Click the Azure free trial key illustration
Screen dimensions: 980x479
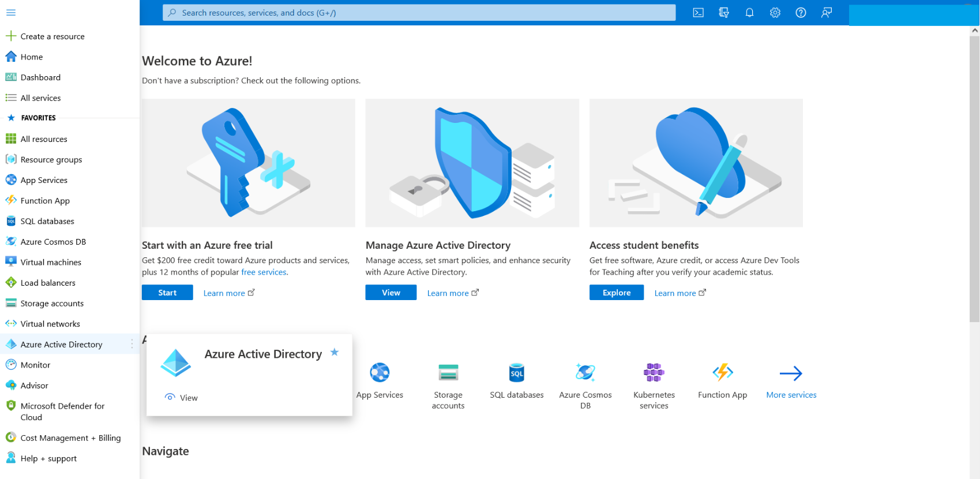pos(249,163)
